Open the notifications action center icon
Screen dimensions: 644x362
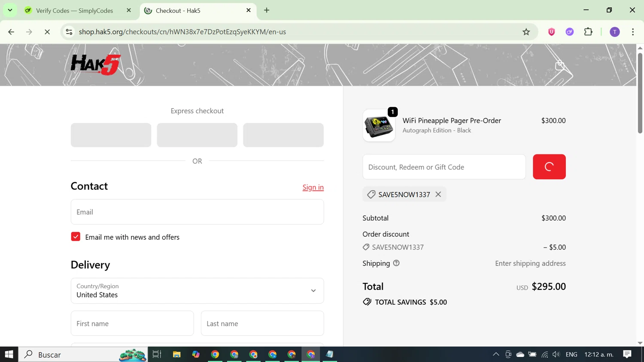pos(627,354)
